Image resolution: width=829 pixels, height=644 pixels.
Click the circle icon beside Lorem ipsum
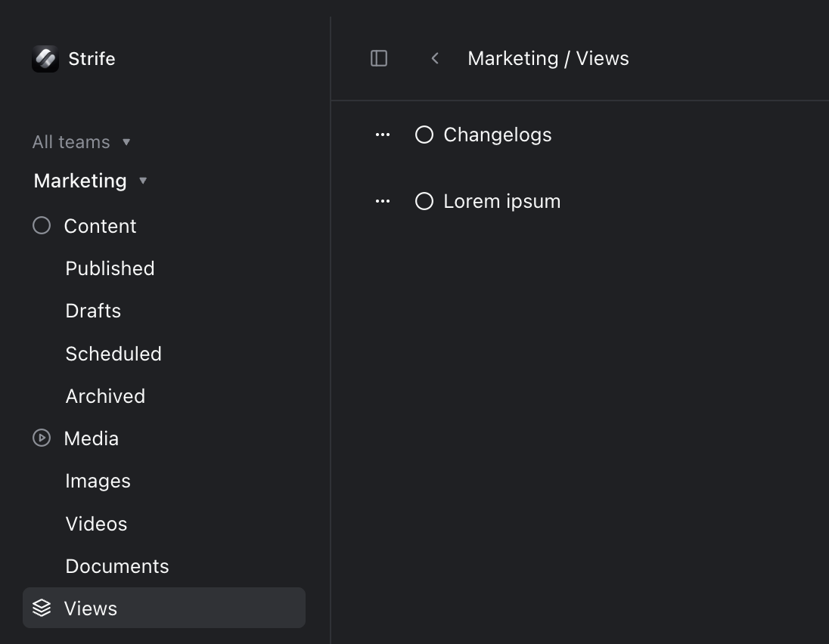tap(424, 201)
